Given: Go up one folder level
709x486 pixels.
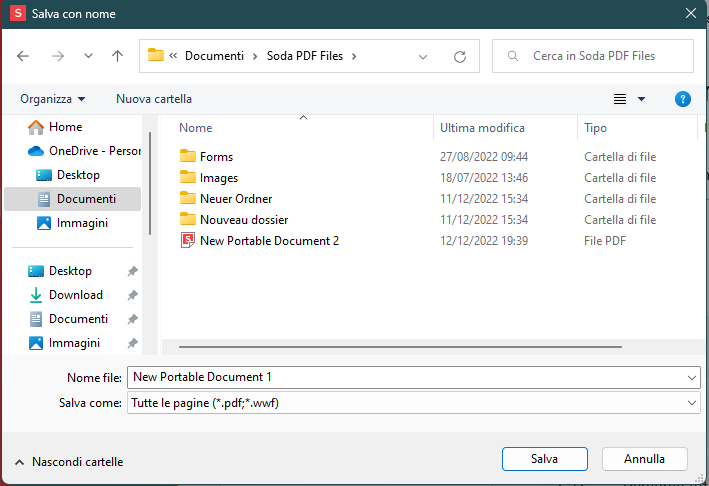Looking at the screenshot, I should click(118, 56).
